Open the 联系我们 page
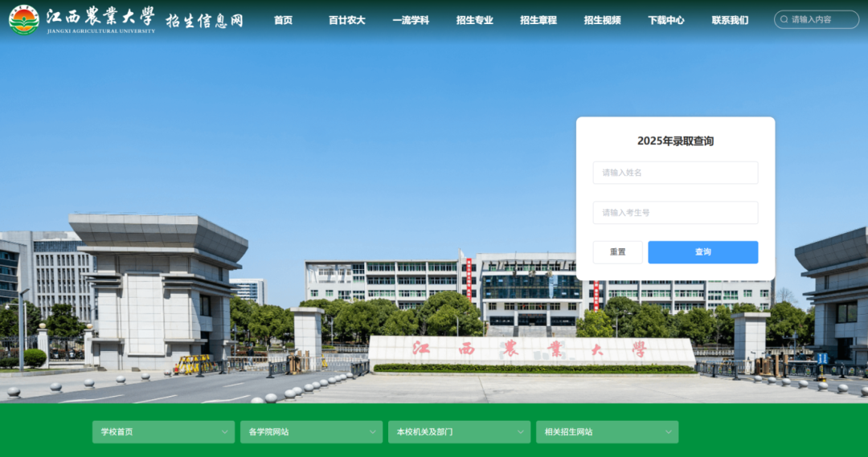 point(730,20)
